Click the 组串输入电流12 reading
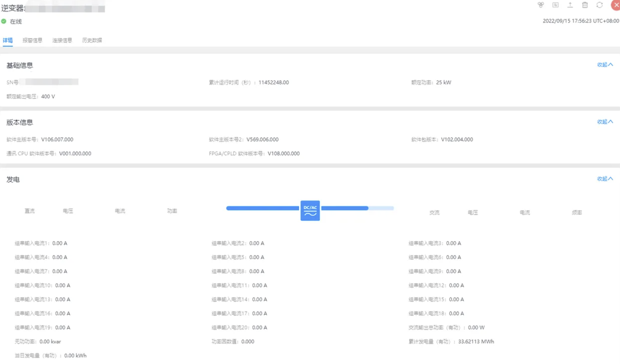The image size is (620, 364). click(x=436, y=285)
